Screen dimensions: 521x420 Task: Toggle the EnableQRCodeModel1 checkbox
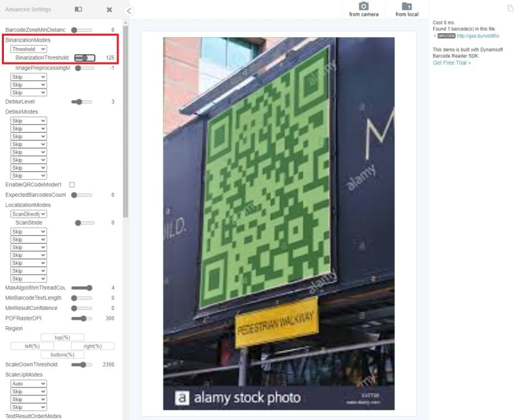(72, 184)
